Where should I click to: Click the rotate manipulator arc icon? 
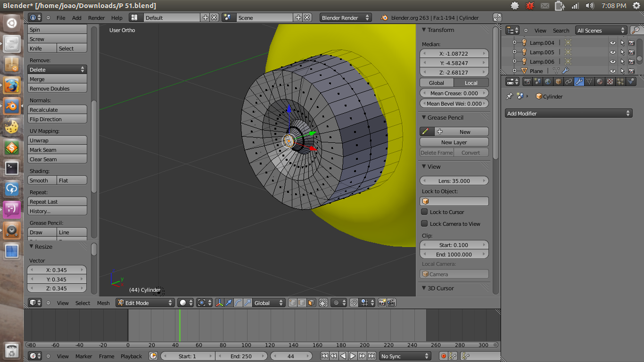tap(239, 303)
